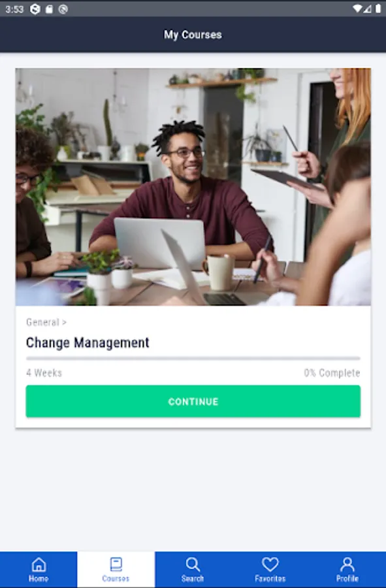Tap the hexagon S notification icon
Viewport: 386px width, 588px height.
(35, 9)
